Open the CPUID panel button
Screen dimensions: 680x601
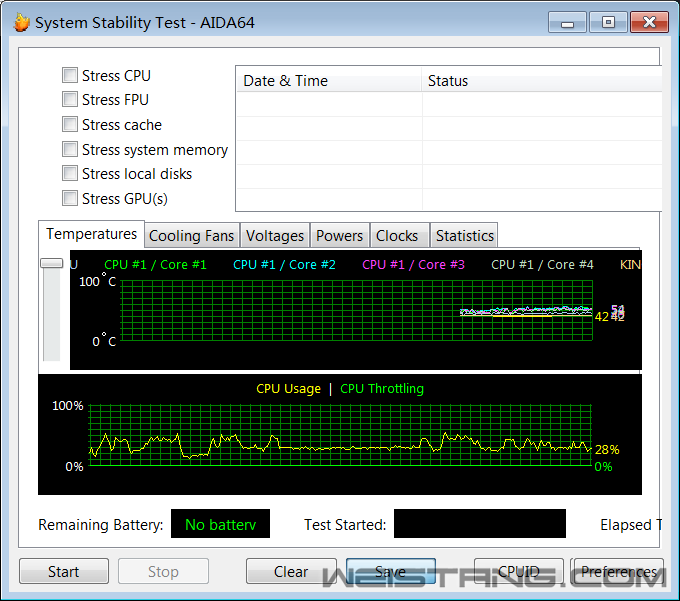point(518,572)
